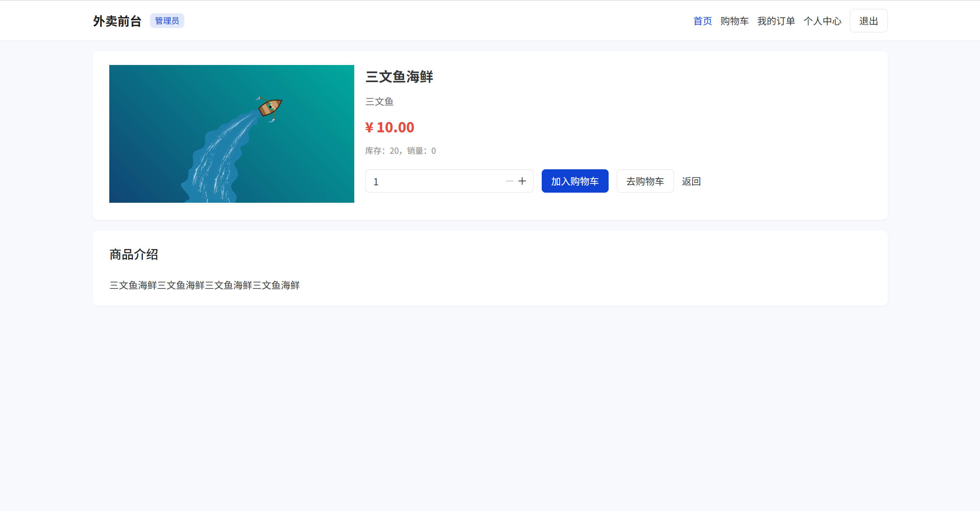Click the 三文鱼 category label under title
The width and height of the screenshot is (980, 511).
(379, 102)
